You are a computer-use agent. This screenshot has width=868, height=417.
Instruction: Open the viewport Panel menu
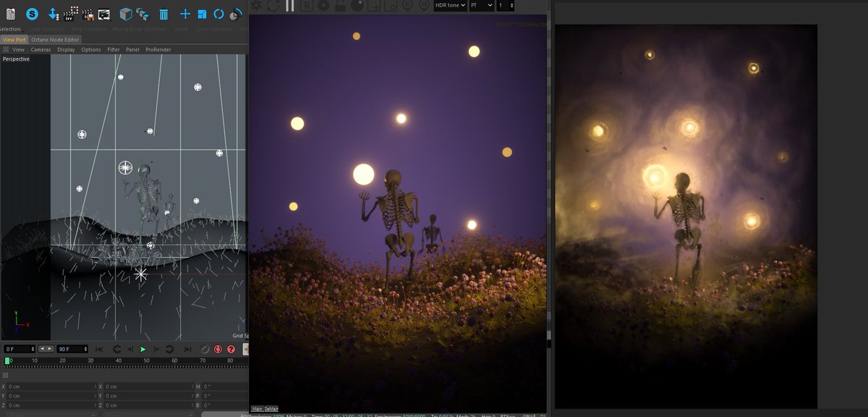point(132,50)
